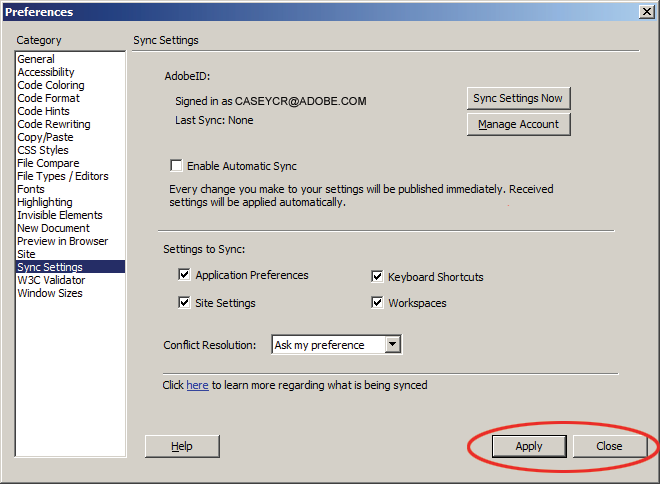Click Sync Settings Now button

519,98
